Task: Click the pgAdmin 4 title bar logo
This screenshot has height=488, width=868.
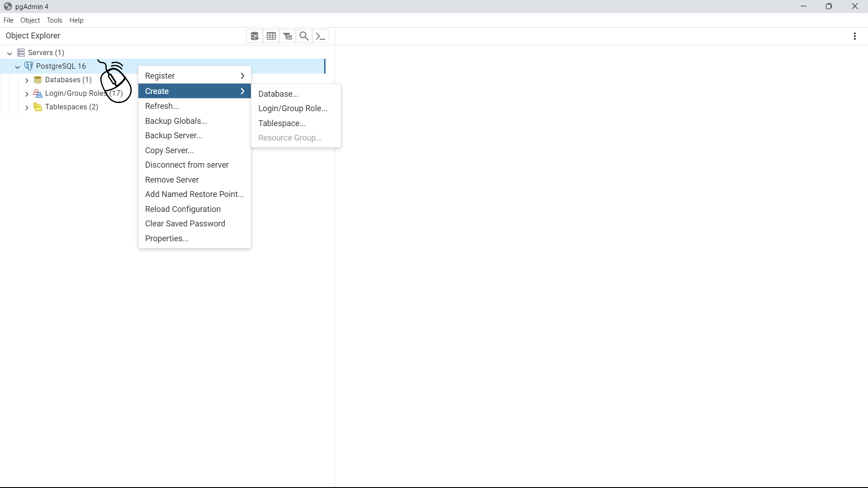Action: (8, 6)
